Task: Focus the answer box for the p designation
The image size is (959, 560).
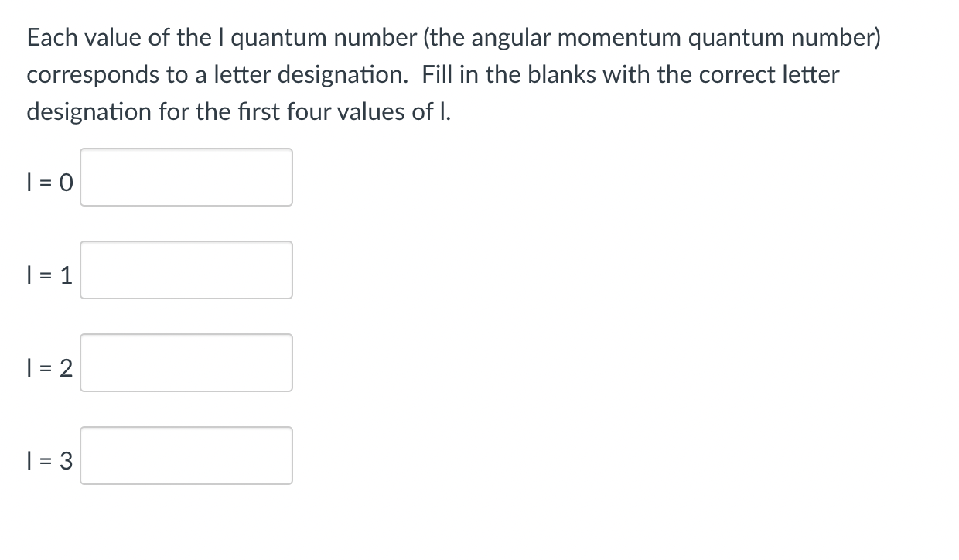Action: click(x=186, y=270)
